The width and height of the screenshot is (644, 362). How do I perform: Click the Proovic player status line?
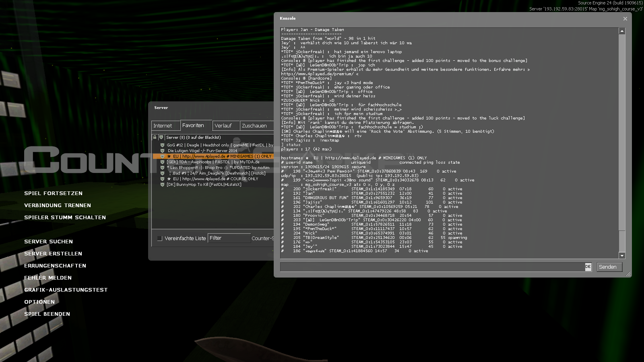coord(372,216)
